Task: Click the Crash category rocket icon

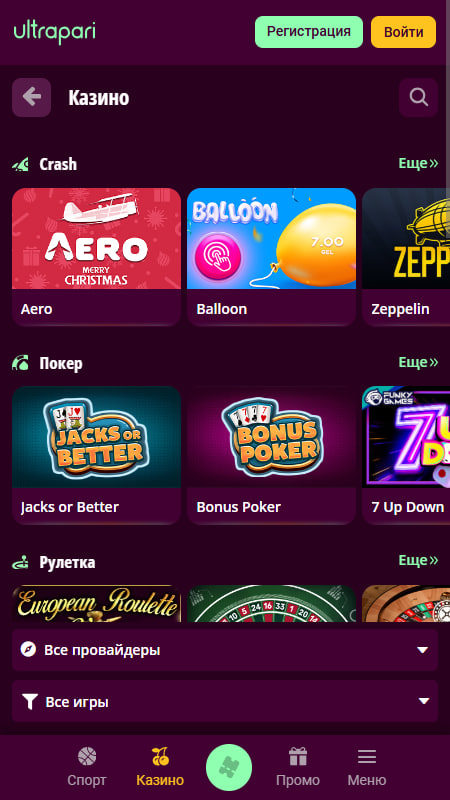Action: (21, 164)
